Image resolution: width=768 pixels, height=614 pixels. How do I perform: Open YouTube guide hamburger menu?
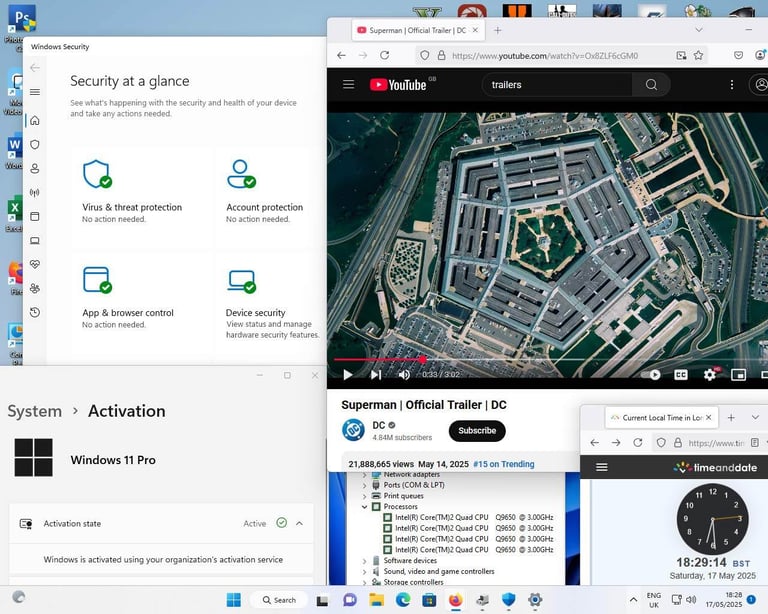coord(349,85)
